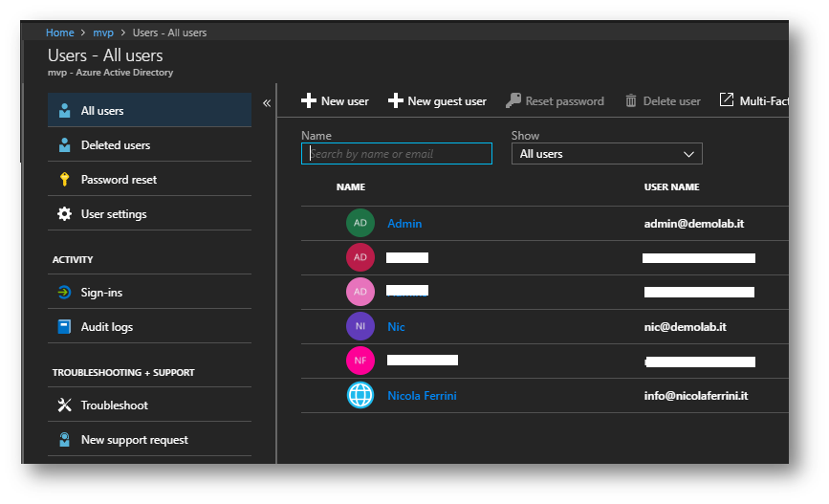Screen dimensions: 829x504
Task: Open the Nic user link
Action: pos(396,327)
